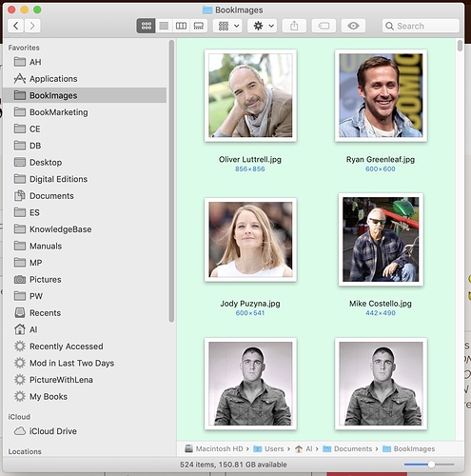
Task: Adjust the icon size slider
Action: (431, 465)
